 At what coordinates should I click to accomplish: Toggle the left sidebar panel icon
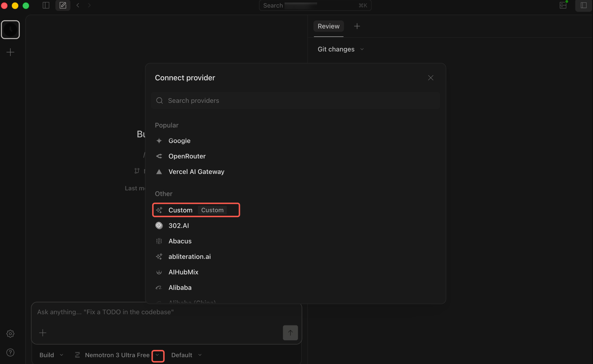pyautogui.click(x=46, y=5)
